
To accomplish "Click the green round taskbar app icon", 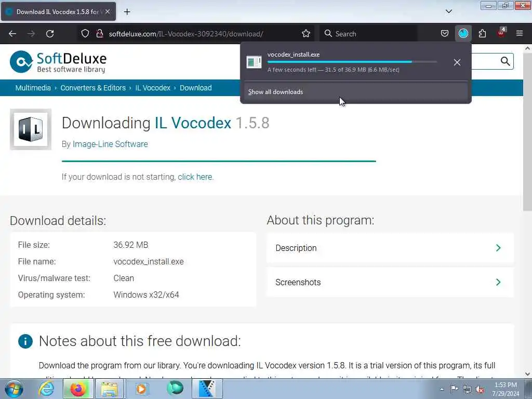I will click(x=175, y=388).
